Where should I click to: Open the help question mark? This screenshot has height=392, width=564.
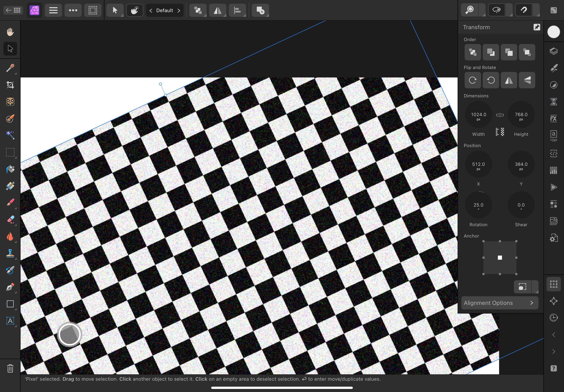click(x=554, y=368)
